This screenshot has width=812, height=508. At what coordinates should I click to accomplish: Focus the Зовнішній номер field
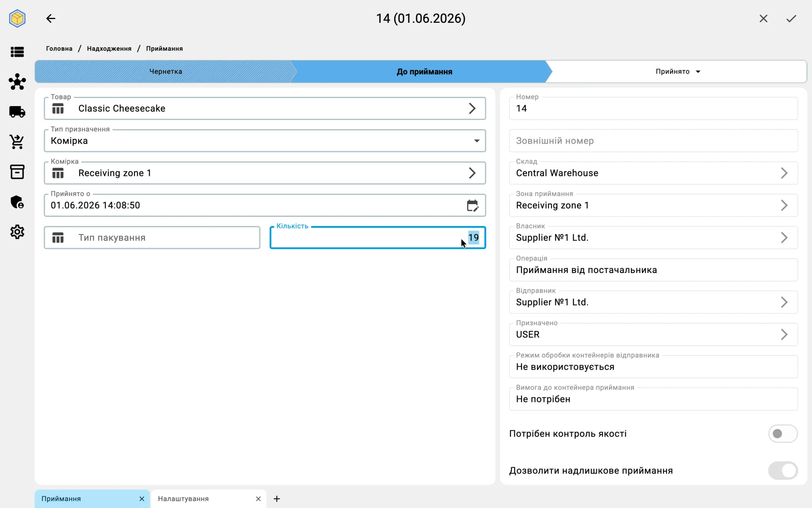[653, 141]
